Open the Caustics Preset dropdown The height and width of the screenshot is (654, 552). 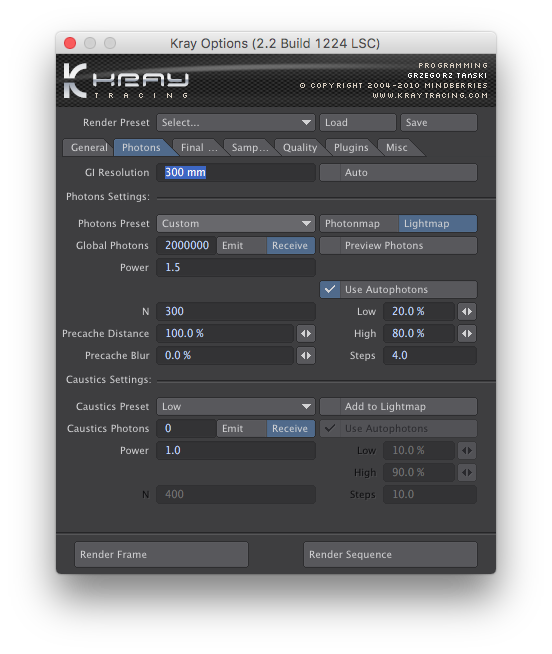236,407
